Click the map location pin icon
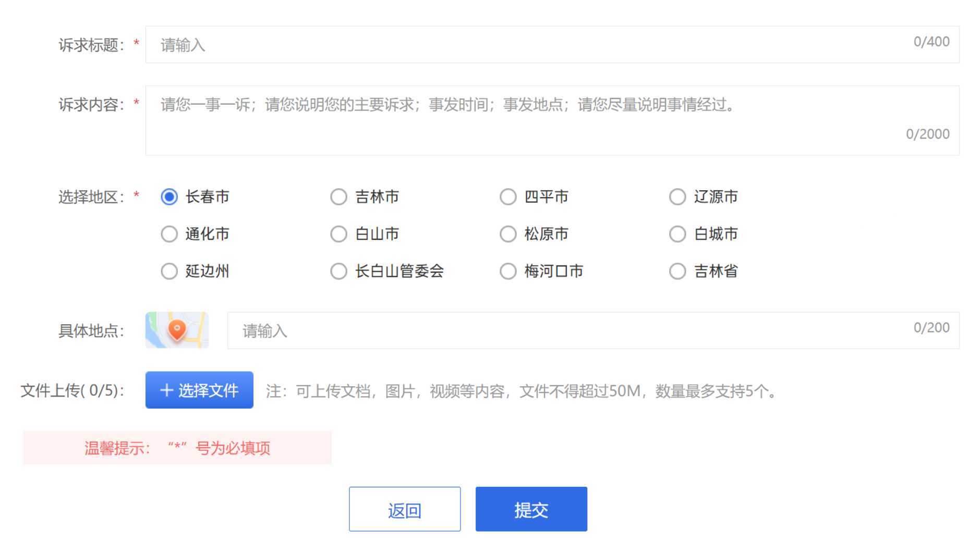980x540 pixels. [x=177, y=330]
